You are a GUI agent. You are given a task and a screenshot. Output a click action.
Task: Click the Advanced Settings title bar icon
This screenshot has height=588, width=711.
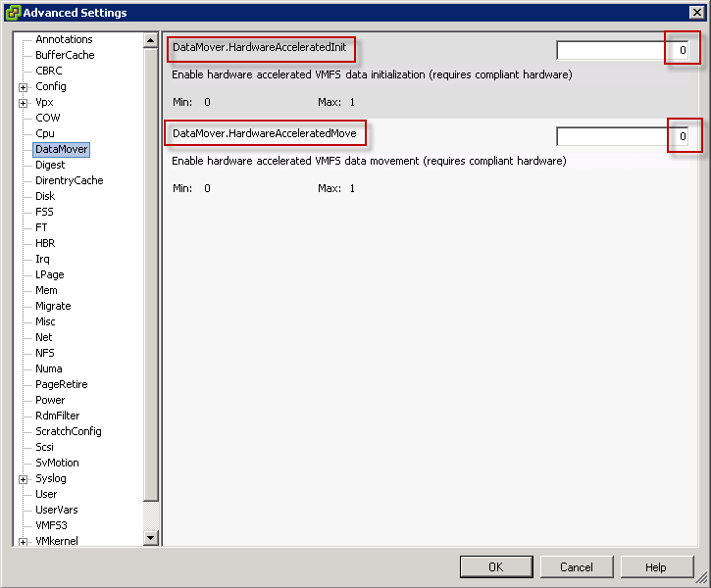click(12, 13)
